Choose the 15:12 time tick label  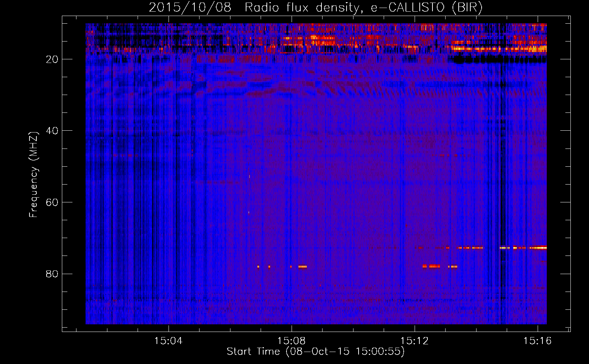pyautogui.click(x=414, y=341)
